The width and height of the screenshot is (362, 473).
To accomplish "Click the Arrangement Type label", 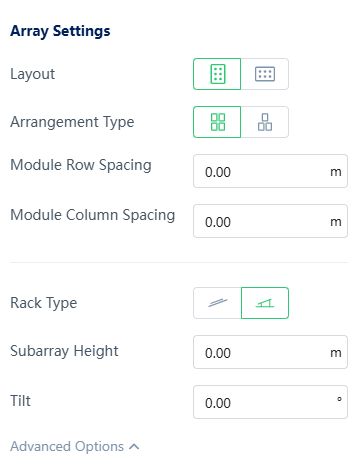I will [72, 122].
